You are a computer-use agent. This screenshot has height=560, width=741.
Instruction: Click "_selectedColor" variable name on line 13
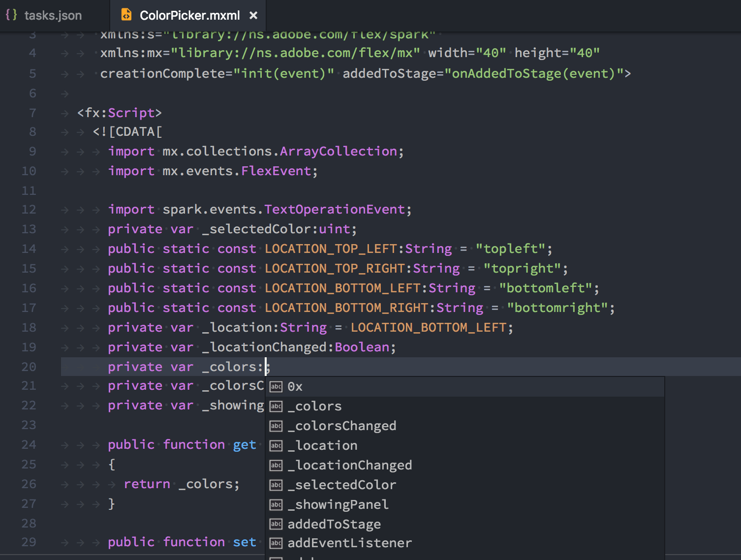click(x=256, y=229)
